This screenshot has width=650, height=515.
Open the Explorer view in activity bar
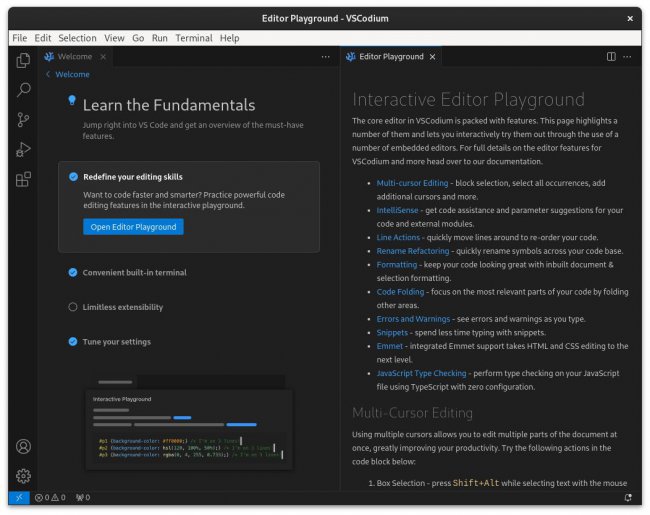pos(23,61)
